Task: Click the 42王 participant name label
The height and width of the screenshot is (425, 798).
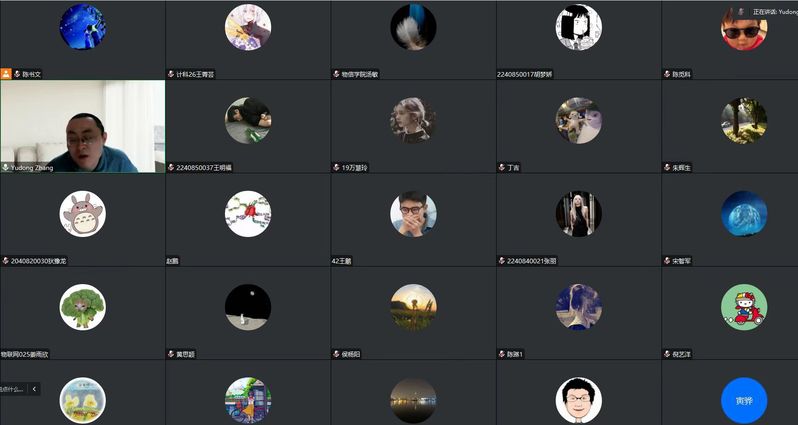Action: (x=342, y=261)
